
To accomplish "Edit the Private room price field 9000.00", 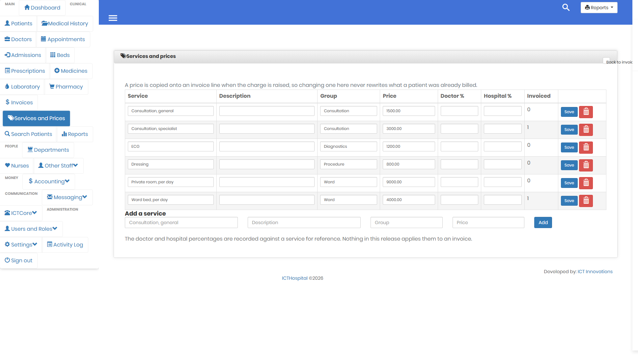I will 409,182.
